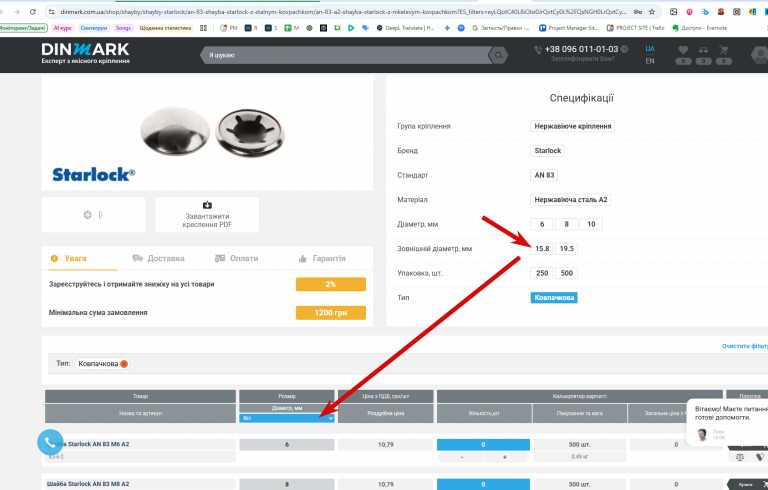Screen dimensions: 768x490
Task: Open the Вітаємо chat popup
Action: (728, 422)
